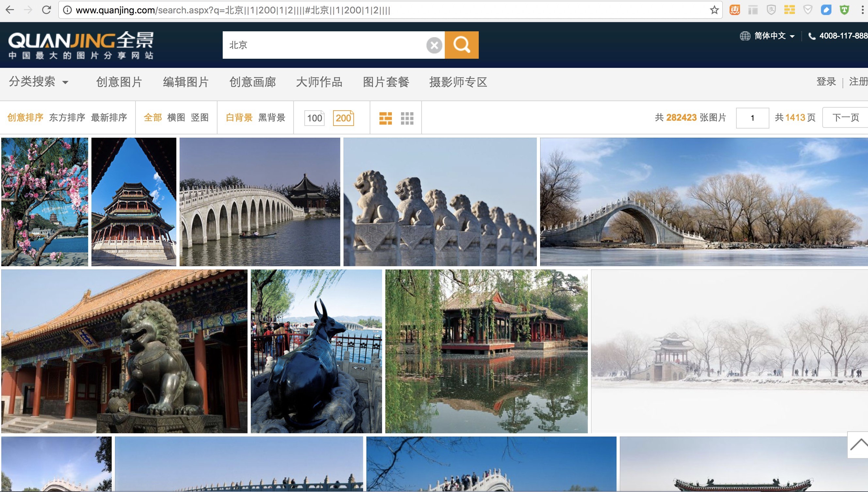This screenshot has width=868, height=492.
Task: Select 200 images per page
Action: coord(343,118)
